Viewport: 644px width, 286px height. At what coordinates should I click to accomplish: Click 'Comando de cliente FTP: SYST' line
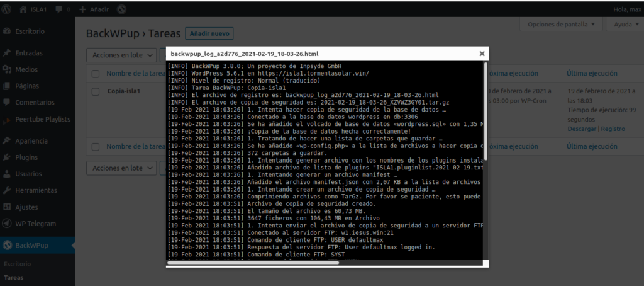(257, 255)
